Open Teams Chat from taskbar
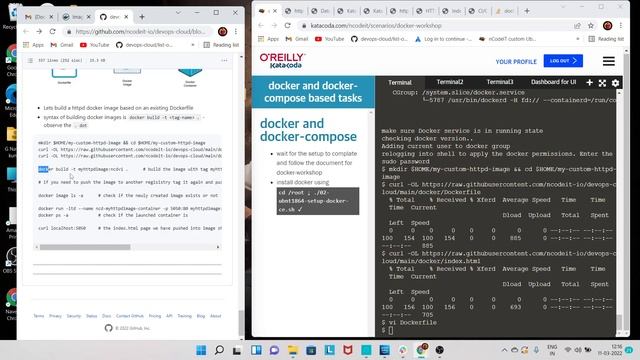The image size is (640, 360). pyautogui.click(x=274, y=350)
